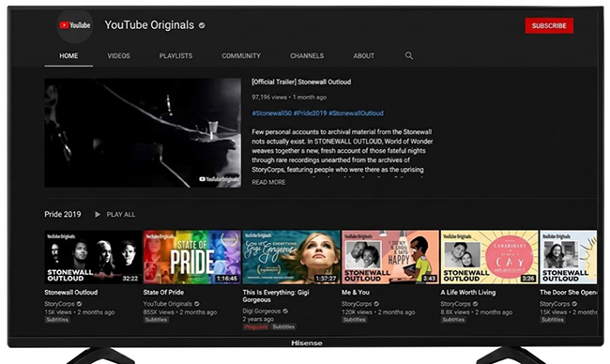Open the About tab
This screenshot has height=364, width=610.
364,56
